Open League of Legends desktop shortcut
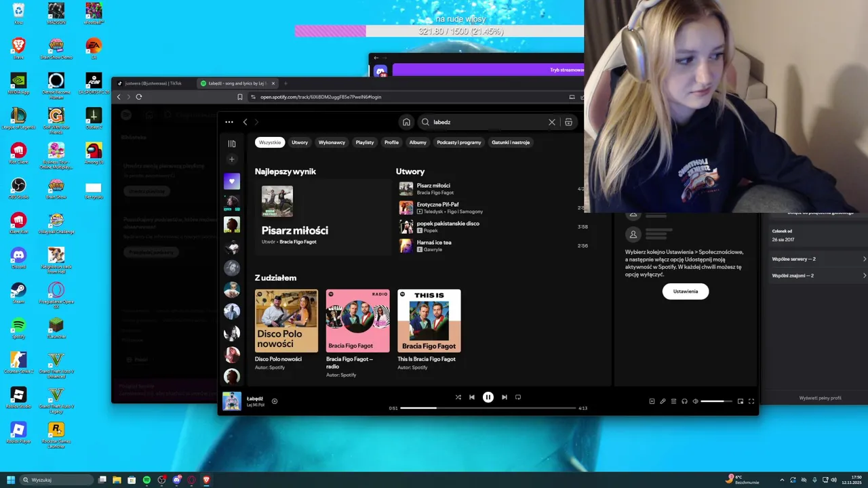The width and height of the screenshot is (868, 488). pos(18,118)
